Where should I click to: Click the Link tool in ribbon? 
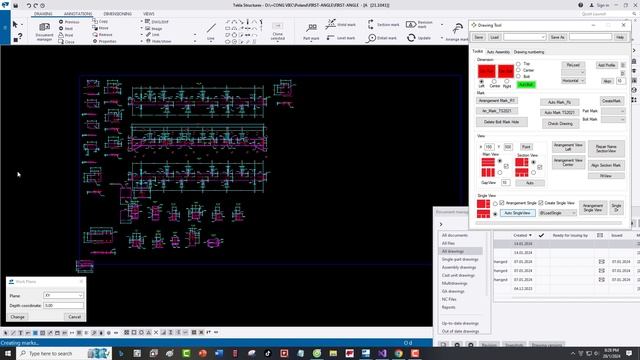(153, 35)
